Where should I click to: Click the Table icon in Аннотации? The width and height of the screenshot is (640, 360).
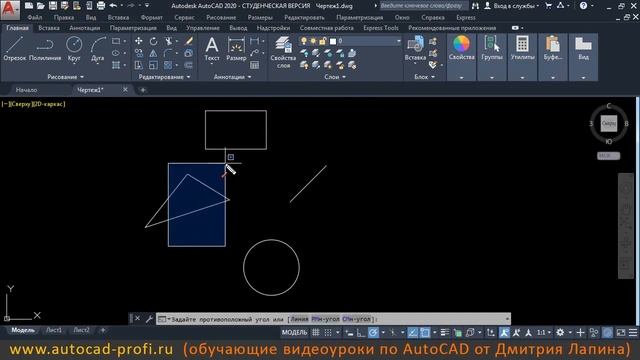tap(254, 65)
